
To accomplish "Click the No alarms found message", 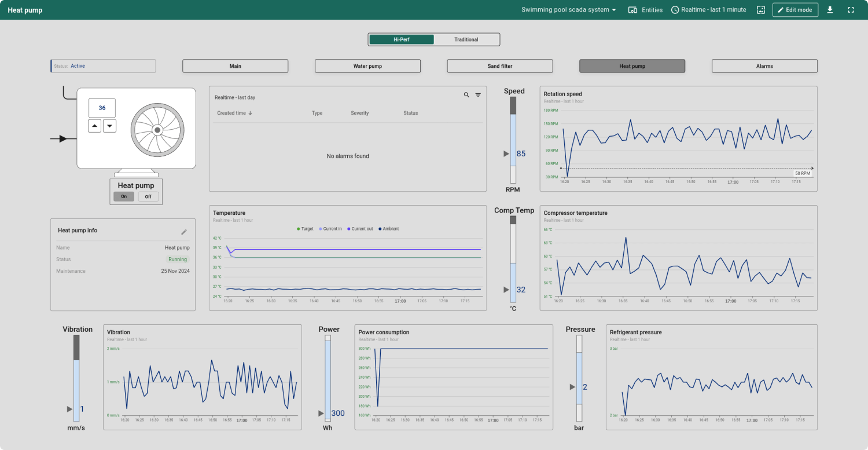I will point(348,156).
